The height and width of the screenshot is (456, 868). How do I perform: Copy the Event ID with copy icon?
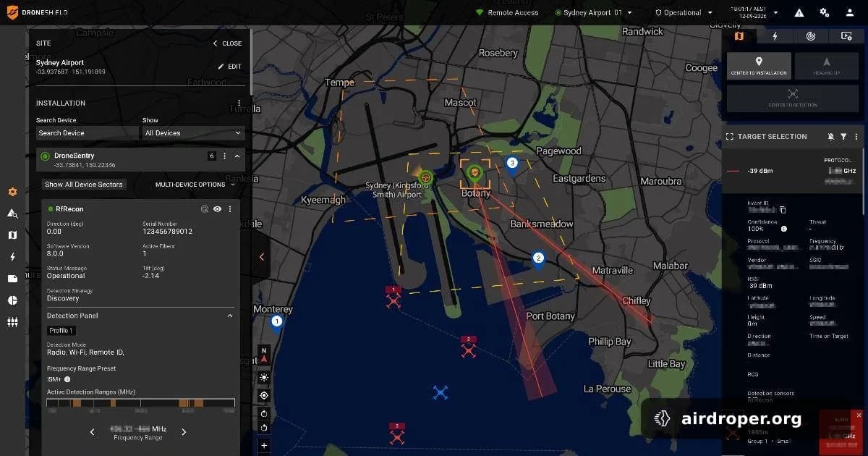tap(782, 210)
